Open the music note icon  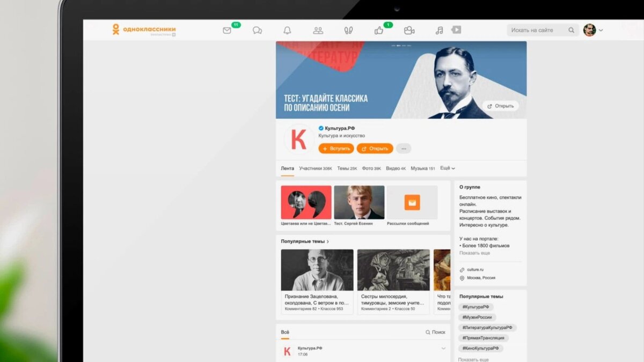[439, 31]
